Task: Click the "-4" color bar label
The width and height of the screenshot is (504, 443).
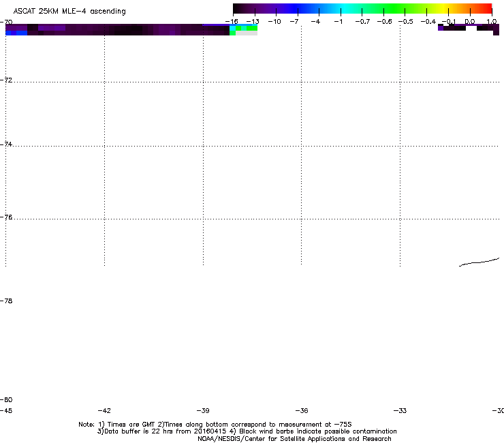Action: click(x=315, y=22)
